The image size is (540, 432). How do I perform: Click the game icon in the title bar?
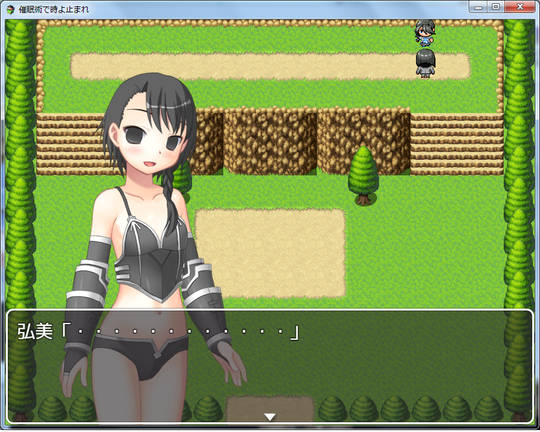pos(11,9)
